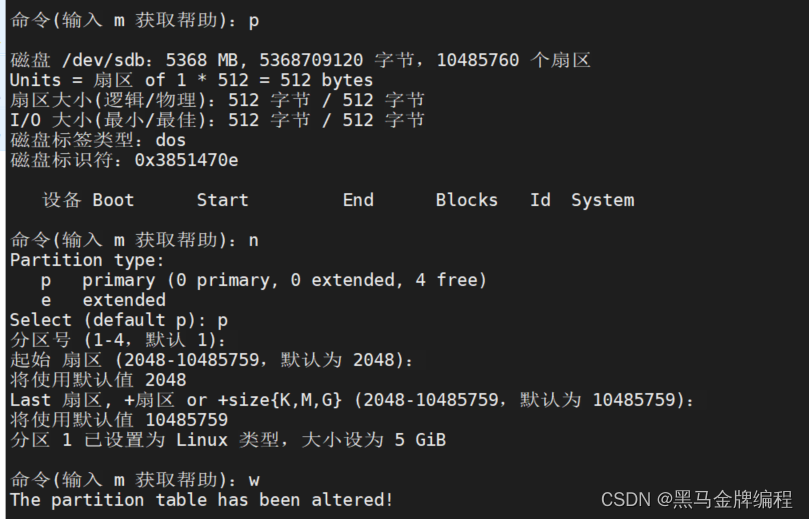Click the 'Blocks' column header

(x=466, y=200)
